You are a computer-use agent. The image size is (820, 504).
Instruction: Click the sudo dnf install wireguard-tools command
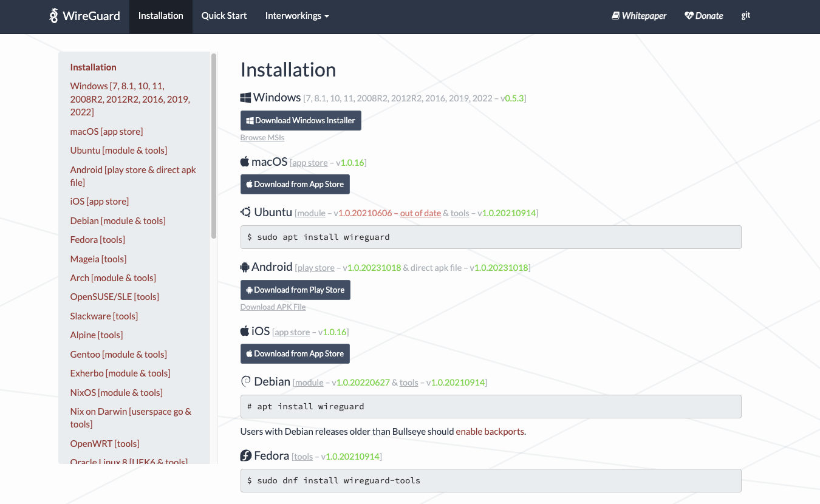coord(491,480)
